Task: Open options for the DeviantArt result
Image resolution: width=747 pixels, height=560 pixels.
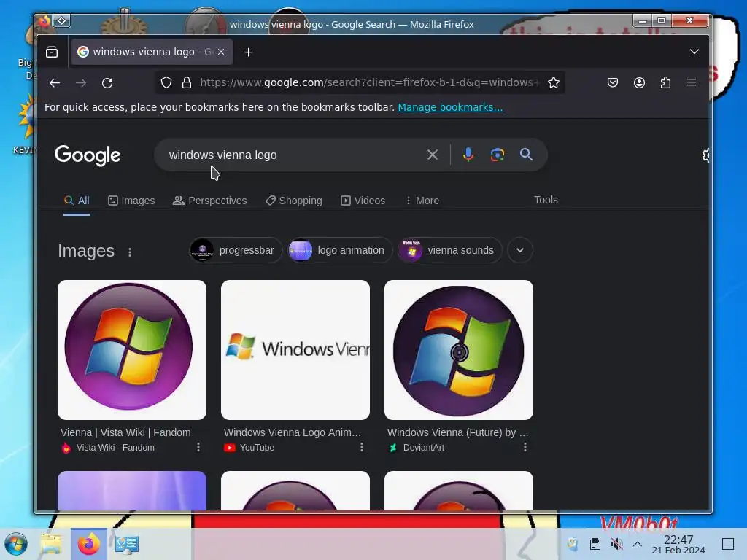Action: (x=525, y=447)
